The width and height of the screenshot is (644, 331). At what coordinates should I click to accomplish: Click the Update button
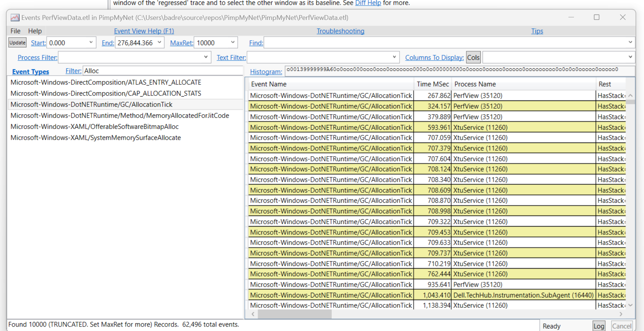pos(17,43)
